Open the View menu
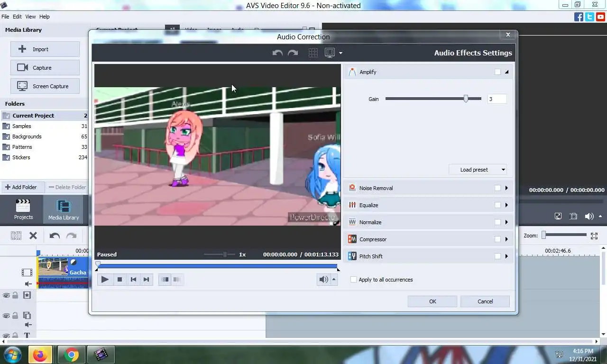 tap(30, 17)
